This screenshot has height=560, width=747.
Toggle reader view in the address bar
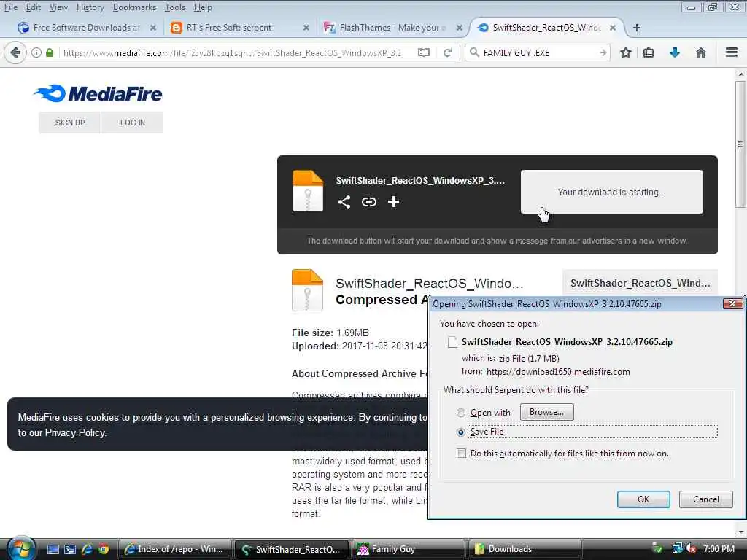pyautogui.click(x=424, y=52)
